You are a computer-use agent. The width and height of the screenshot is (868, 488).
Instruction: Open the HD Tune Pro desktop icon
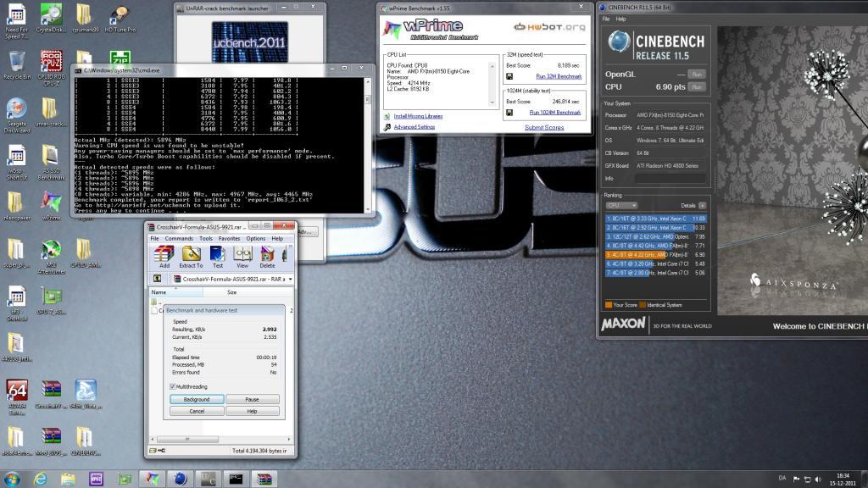click(x=120, y=19)
